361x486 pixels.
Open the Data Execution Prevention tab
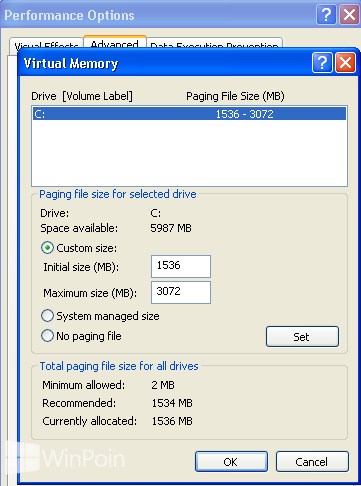214,44
